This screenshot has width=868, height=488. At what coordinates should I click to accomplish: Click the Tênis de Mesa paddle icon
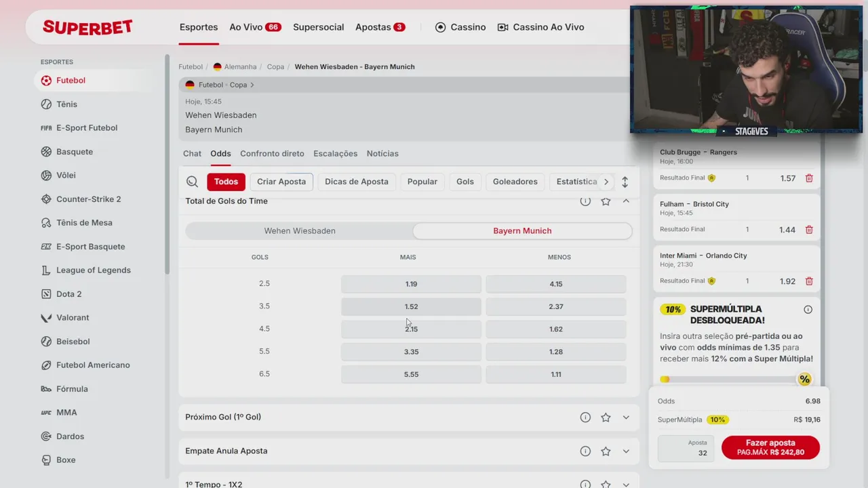(x=46, y=223)
